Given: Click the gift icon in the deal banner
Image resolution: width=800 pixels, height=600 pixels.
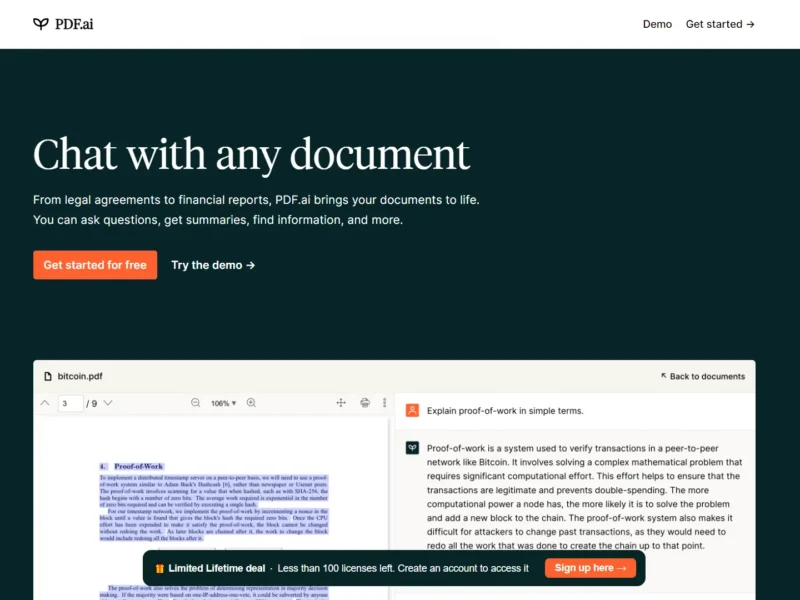Looking at the screenshot, I should coord(159,568).
